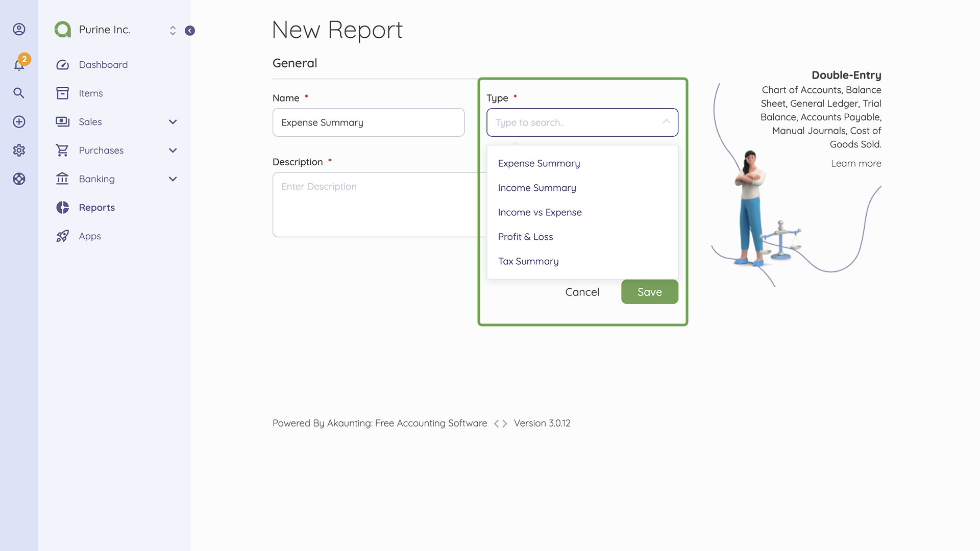Open the Dashboard from the sidebar
Image resolution: width=980 pixels, height=551 pixels.
pos(103,64)
